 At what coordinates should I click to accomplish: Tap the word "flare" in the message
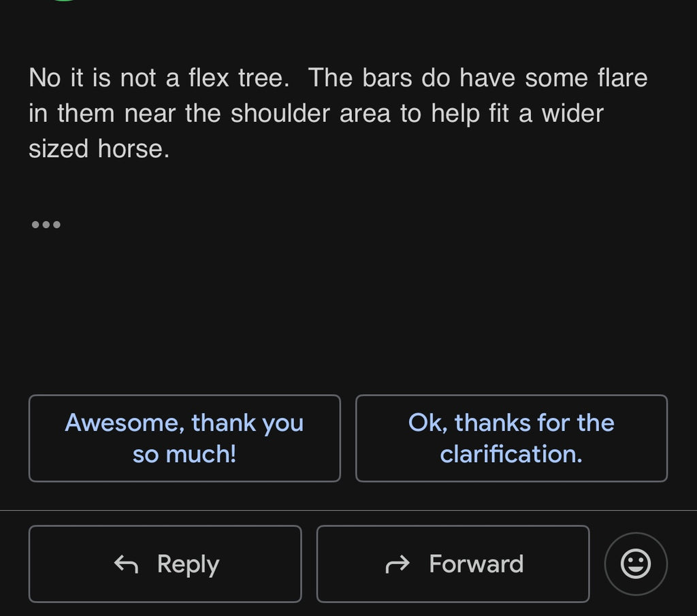coord(622,78)
